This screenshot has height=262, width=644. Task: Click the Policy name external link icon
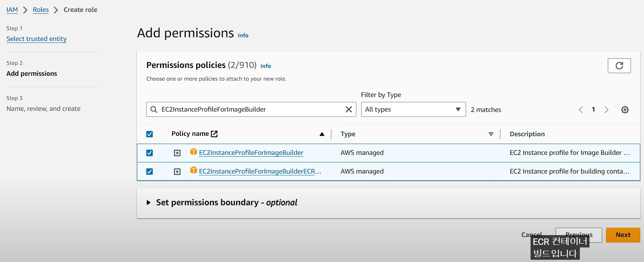pyautogui.click(x=214, y=134)
